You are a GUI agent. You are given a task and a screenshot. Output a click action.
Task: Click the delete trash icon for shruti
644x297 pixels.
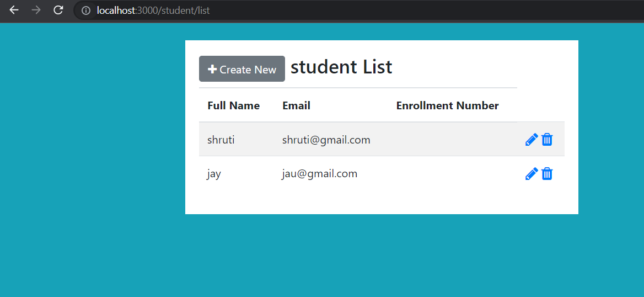point(547,140)
